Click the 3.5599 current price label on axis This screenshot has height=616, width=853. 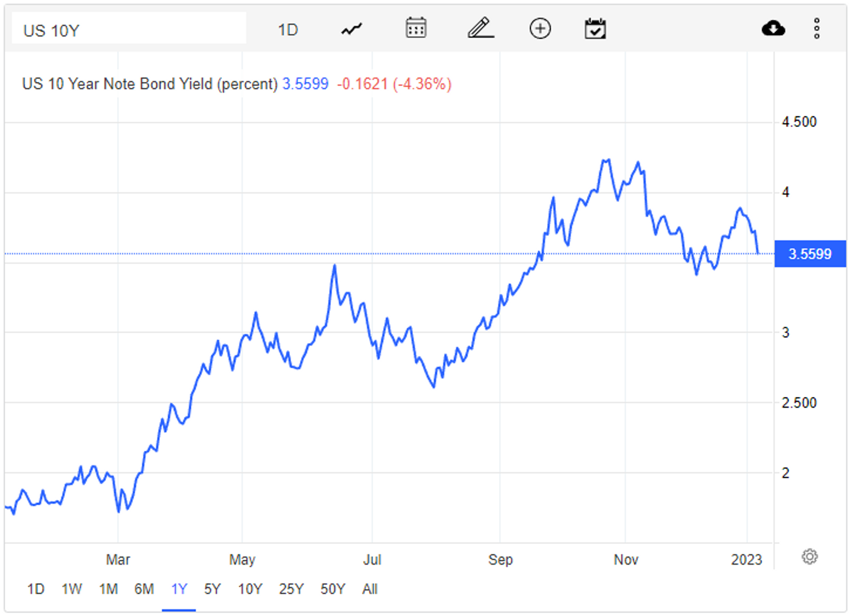point(810,254)
